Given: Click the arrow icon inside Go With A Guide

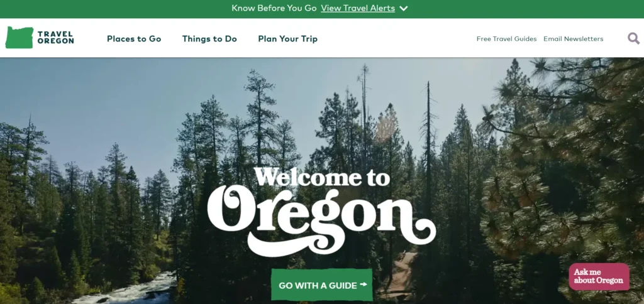Looking at the screenshot, I should [363, 285].
